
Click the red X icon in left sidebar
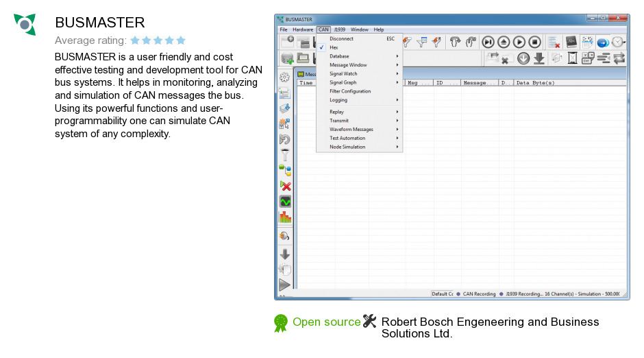[286, 186]
